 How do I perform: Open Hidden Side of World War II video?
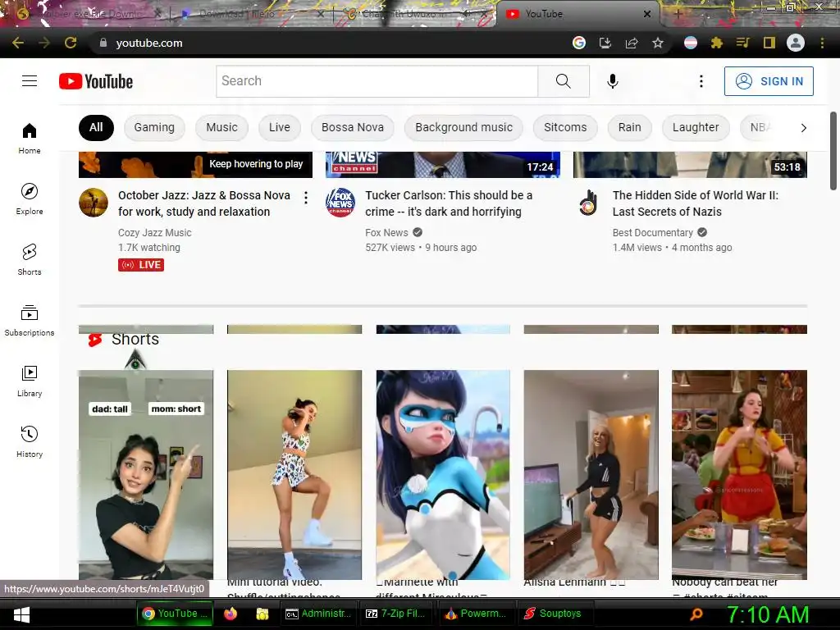pos(696,203)
